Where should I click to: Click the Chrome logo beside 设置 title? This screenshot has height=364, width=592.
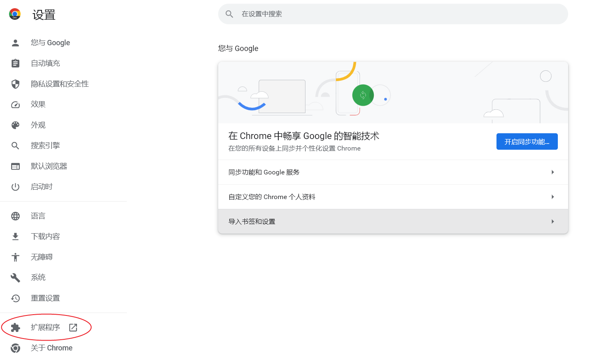15,14
